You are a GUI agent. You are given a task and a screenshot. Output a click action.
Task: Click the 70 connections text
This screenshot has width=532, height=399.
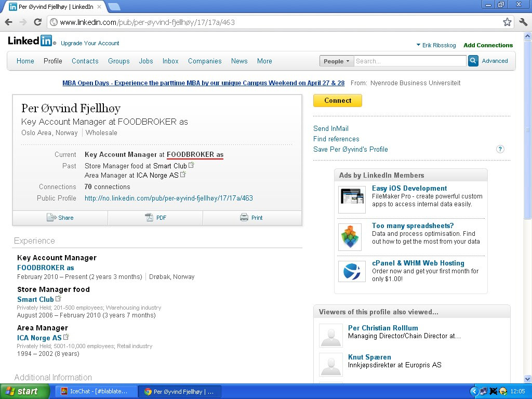(107, 187)
